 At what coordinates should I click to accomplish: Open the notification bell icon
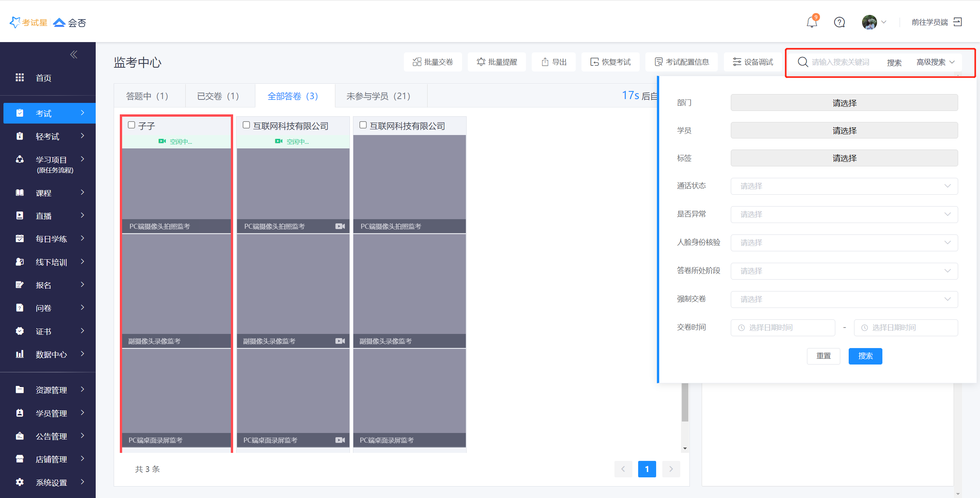pos(812,22)
